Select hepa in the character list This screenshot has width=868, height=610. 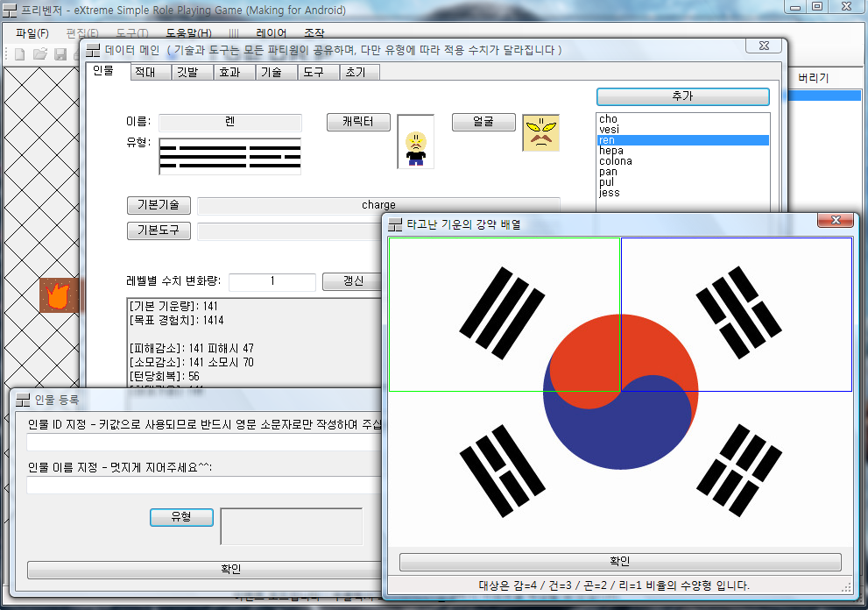tap(683, 151)
